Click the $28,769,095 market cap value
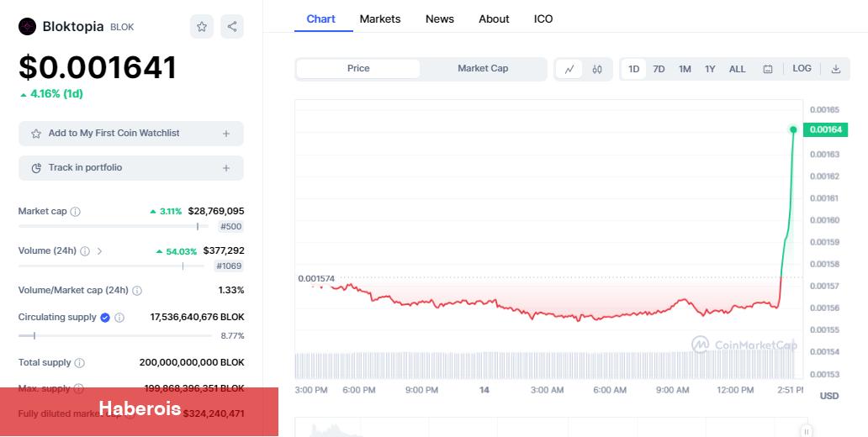The image size is (868, 437). (216, 211)
